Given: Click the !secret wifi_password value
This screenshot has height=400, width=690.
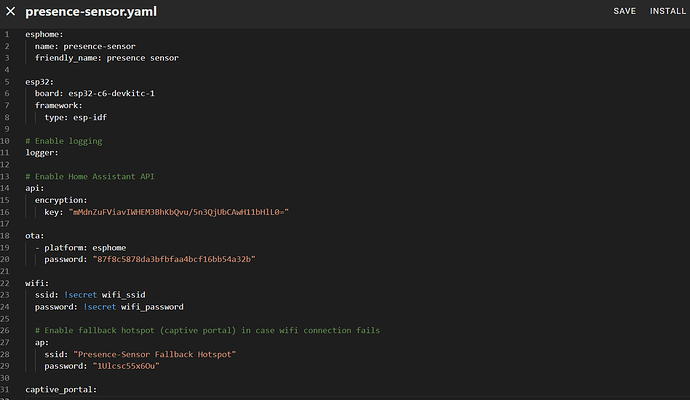Looking at the screenshot, I should 138,306.
